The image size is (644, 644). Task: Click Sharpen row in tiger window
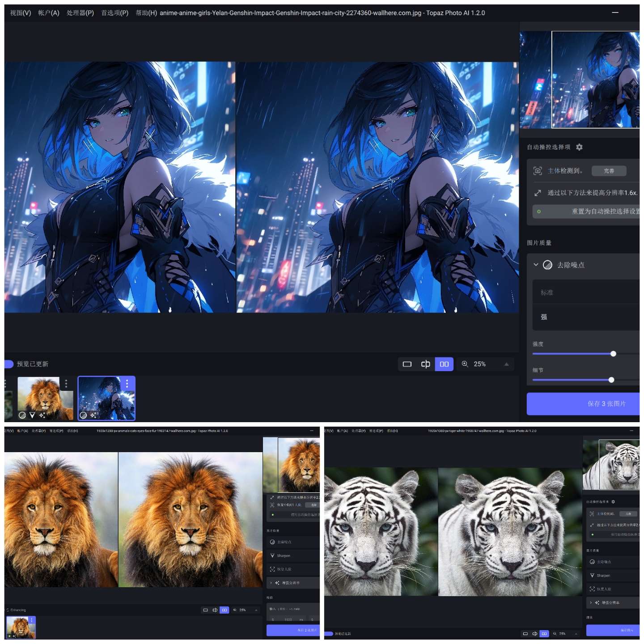(x=613, y=576)
